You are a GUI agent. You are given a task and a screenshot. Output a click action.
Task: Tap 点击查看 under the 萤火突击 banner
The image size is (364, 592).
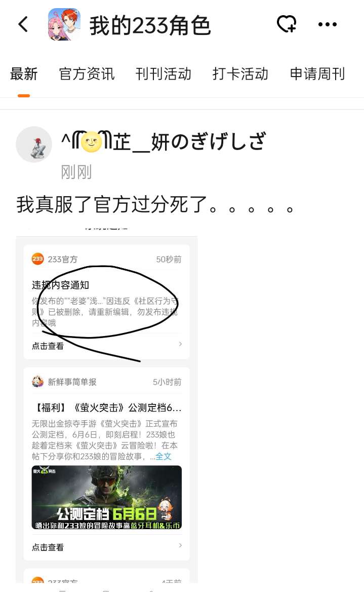(x=48, y=547)
